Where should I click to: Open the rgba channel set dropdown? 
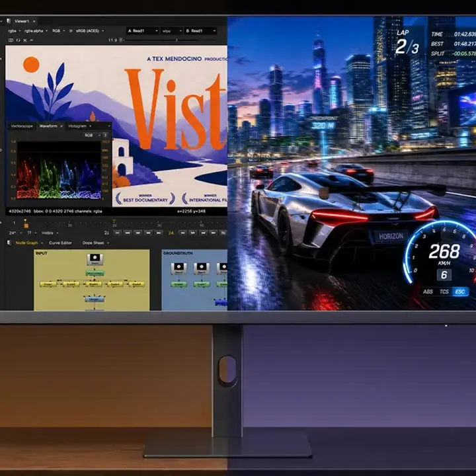[x=14, y=30]
